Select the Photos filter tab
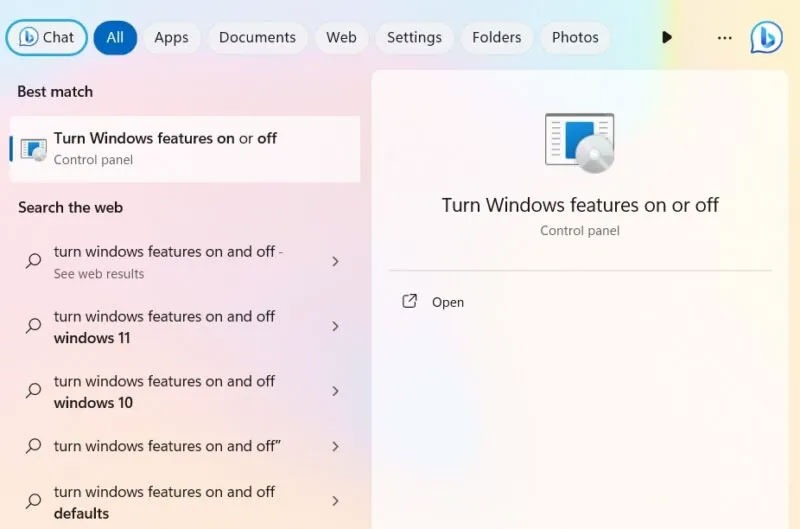The width and height of the screenshot is (800, 529). point(575,38)
